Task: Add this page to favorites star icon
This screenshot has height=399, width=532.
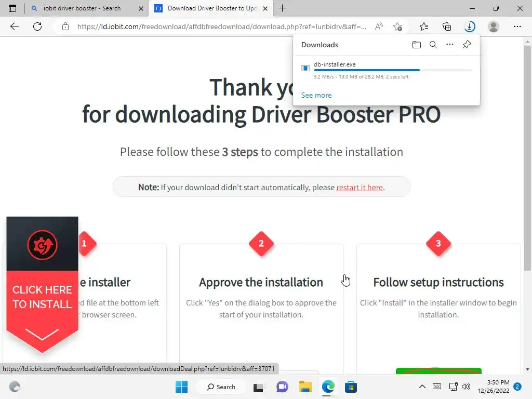Action: click(x=397, y=26)
